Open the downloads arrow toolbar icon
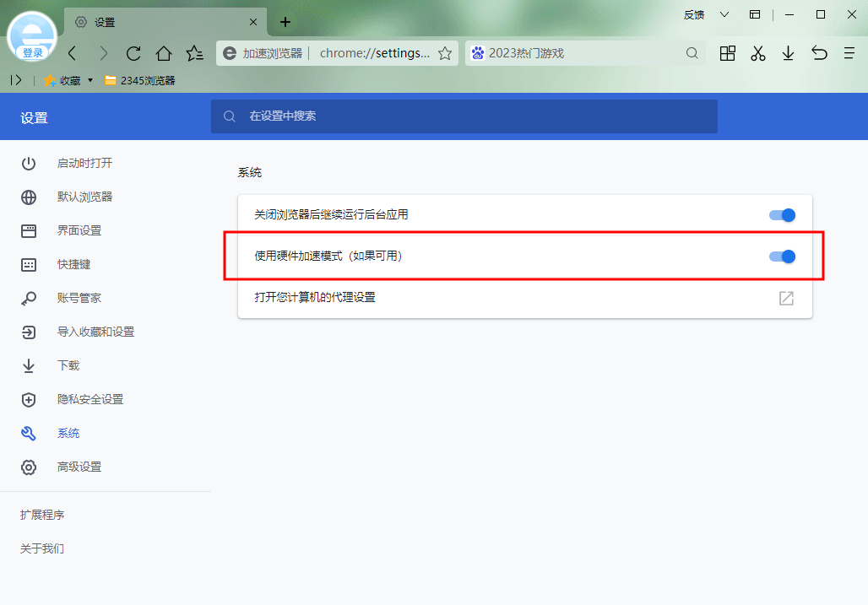The image size is (868, 605). coord(788,53)
